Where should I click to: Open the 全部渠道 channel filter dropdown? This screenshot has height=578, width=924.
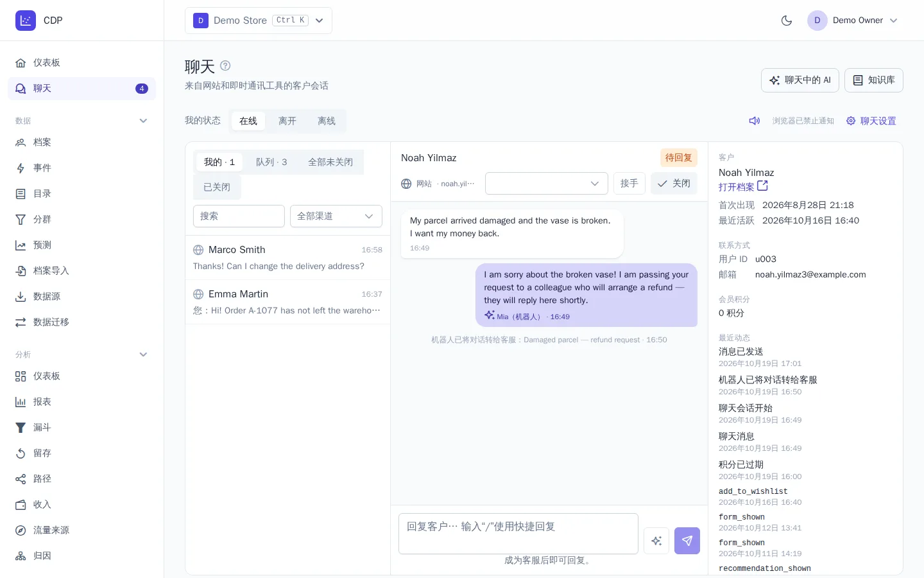click(x=336, y=216)
